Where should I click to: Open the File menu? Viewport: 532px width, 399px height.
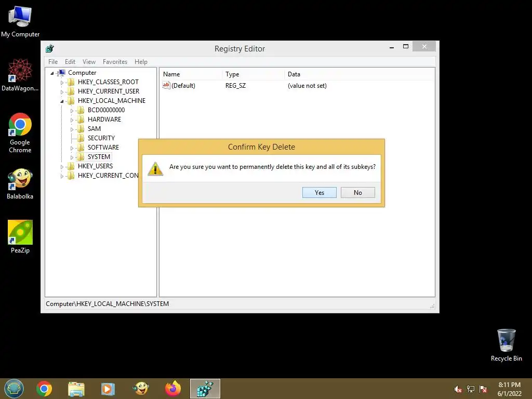pyautogui.click(x=53, y=62)
